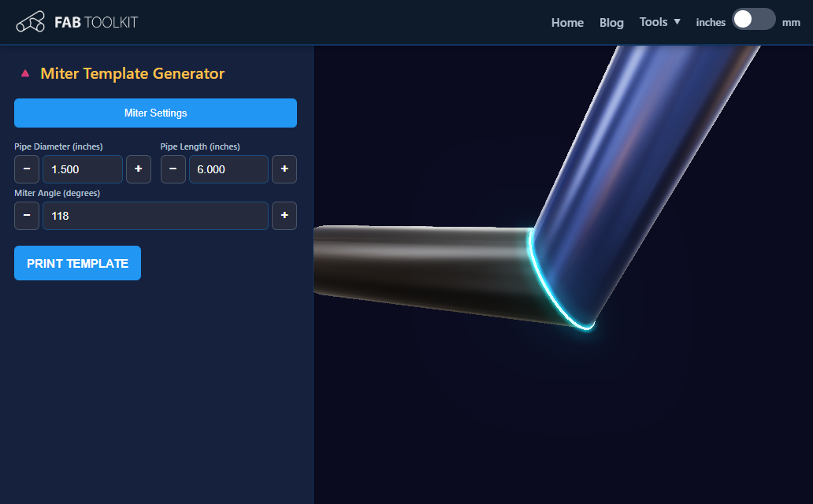Image resolution: width=813 pixels, height=504 pixels.
Task: Decrease the Miter Angle value
Action: 26,215
